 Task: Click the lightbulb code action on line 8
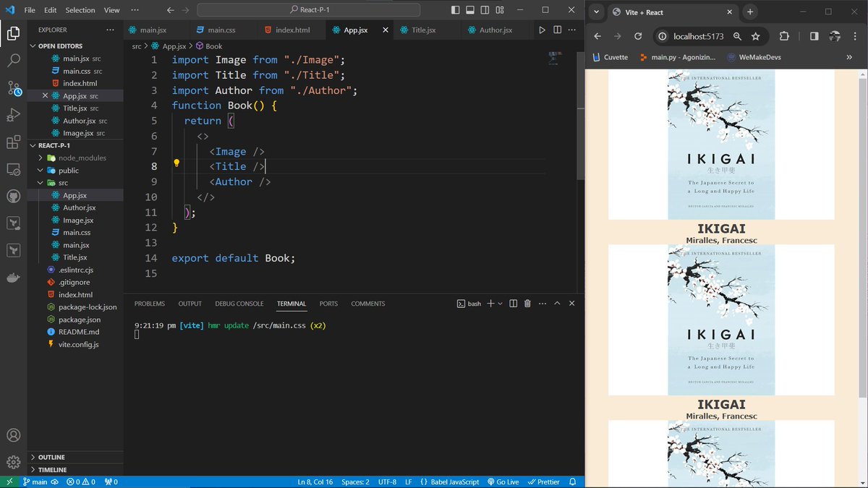pyautogui.click(x=176, y=163)
